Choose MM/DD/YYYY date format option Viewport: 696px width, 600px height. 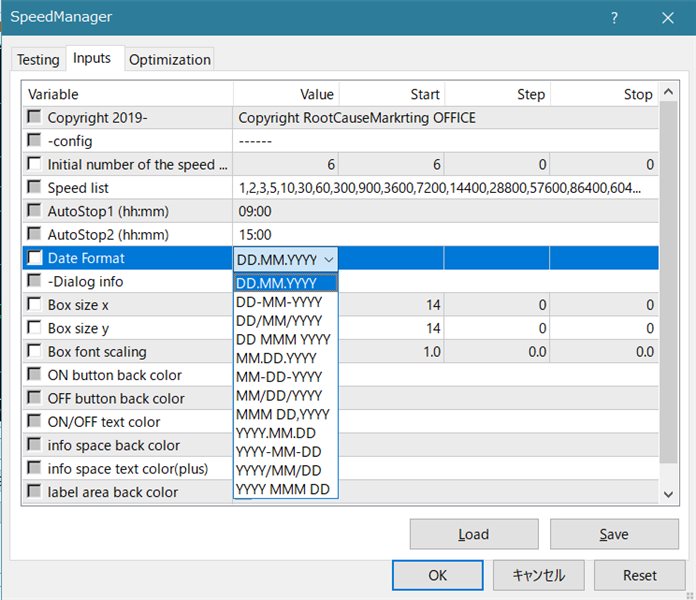point(285,395)
